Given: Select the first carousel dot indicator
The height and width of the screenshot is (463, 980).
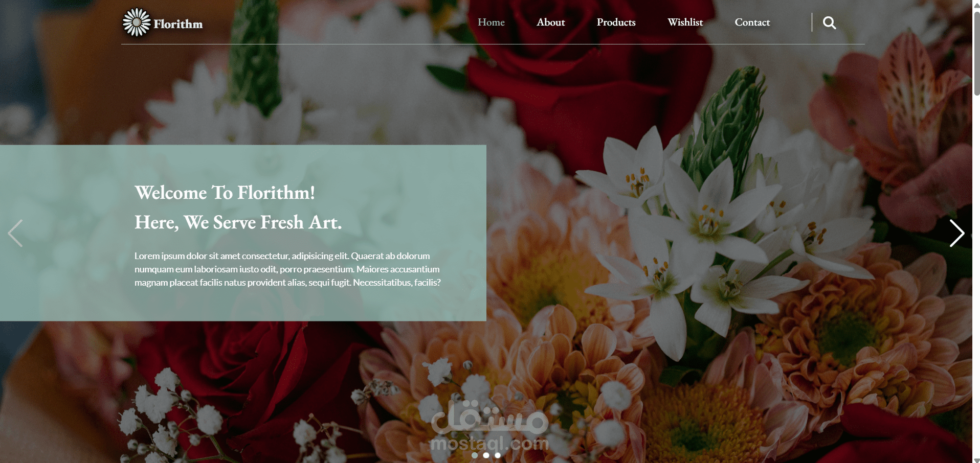Looking at the screenshot, I should [x=475, y=455].
